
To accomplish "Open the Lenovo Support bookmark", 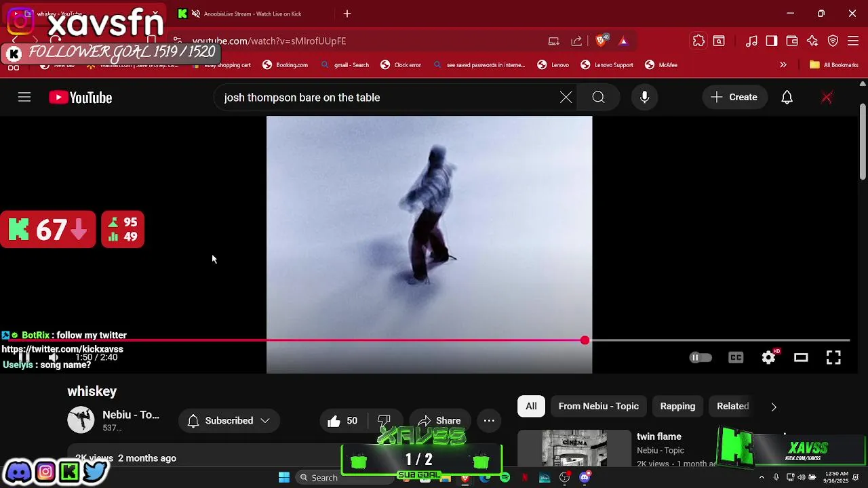I will [x=607, y=65].
